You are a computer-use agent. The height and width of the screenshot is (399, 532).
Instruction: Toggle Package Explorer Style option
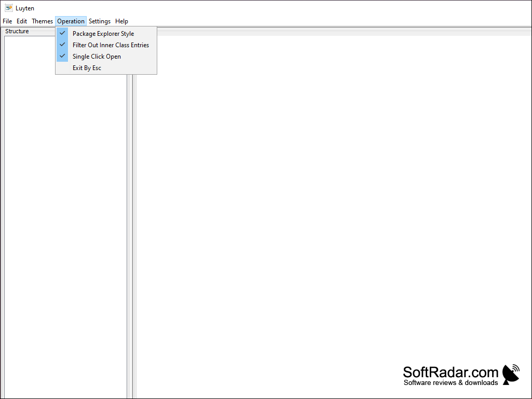point(106,33)
